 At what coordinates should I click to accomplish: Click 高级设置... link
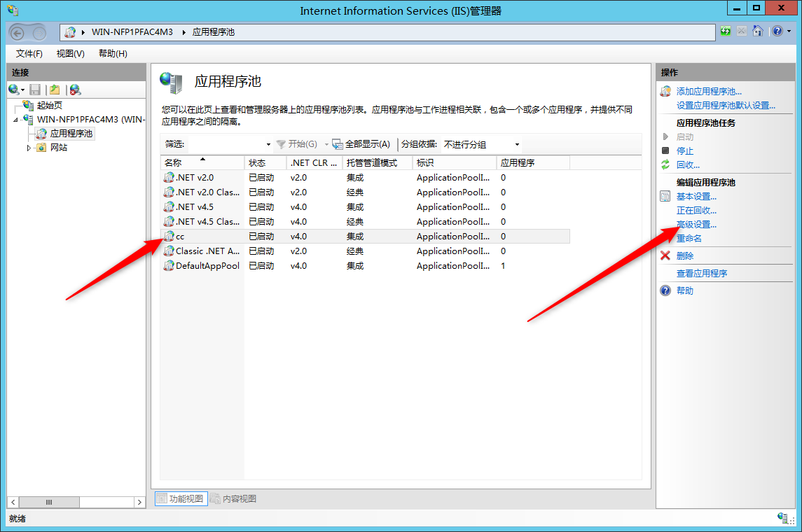coord(697,224)
